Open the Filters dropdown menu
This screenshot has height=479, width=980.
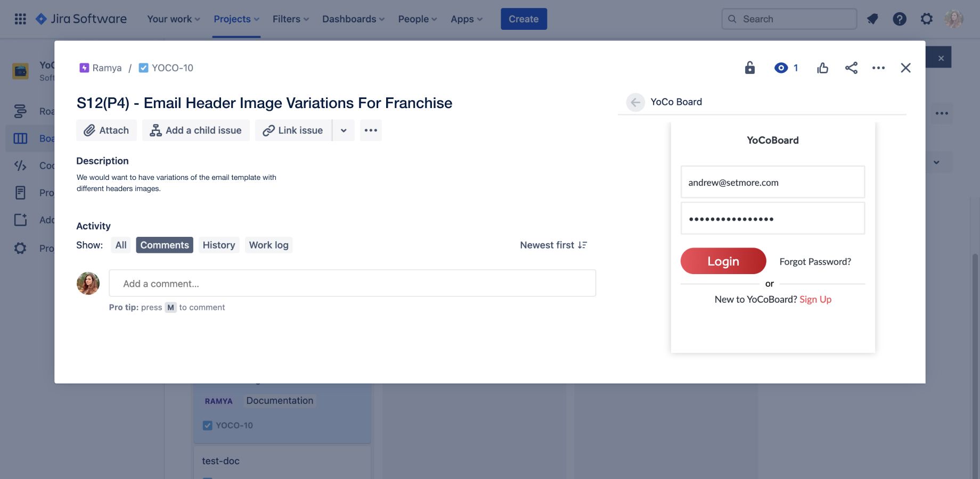(x=290, y=19)
